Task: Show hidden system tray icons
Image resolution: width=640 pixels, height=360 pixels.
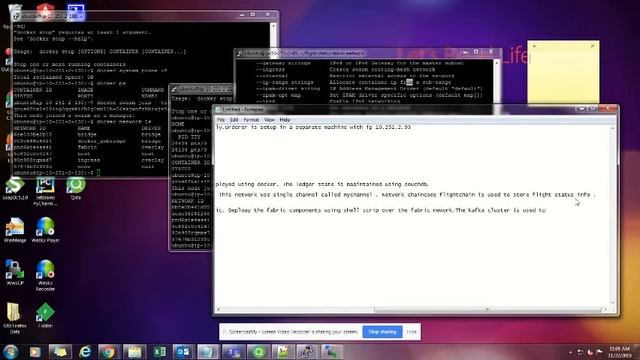Action: 570,352
